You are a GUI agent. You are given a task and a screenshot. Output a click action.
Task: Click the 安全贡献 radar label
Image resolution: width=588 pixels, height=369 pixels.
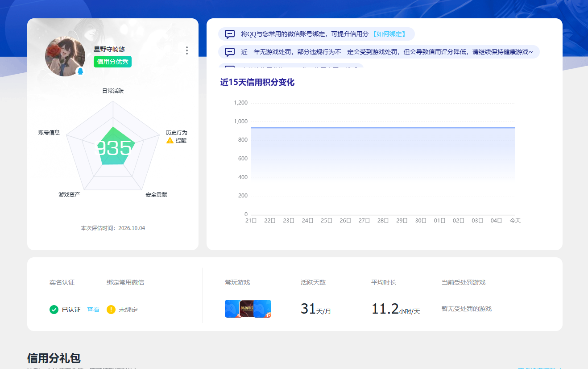156,195
